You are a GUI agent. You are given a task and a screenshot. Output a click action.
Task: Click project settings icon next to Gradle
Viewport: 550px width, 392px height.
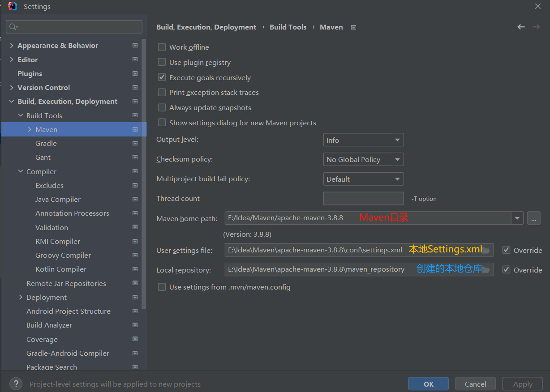tap(135, 143)
